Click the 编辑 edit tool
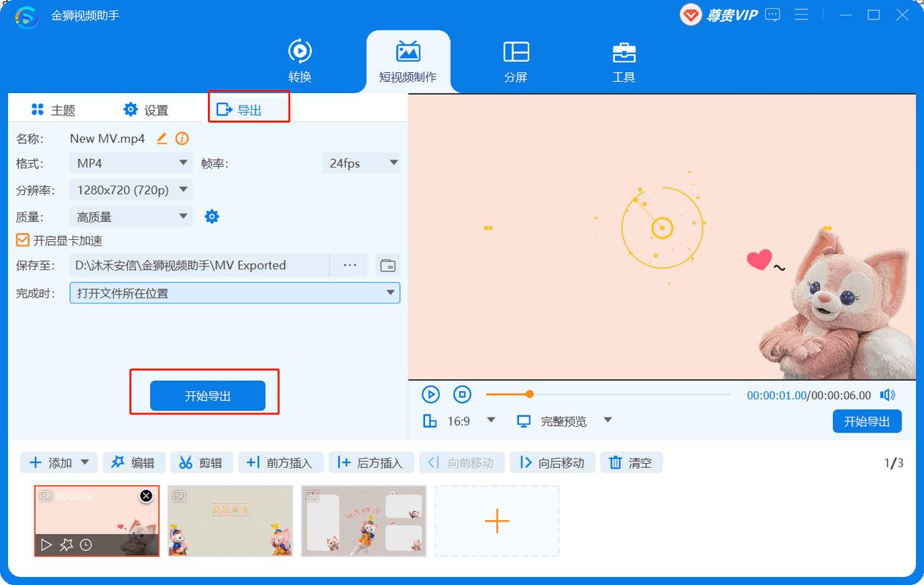This screenshot has height=585, width=924. coord(134,463)
